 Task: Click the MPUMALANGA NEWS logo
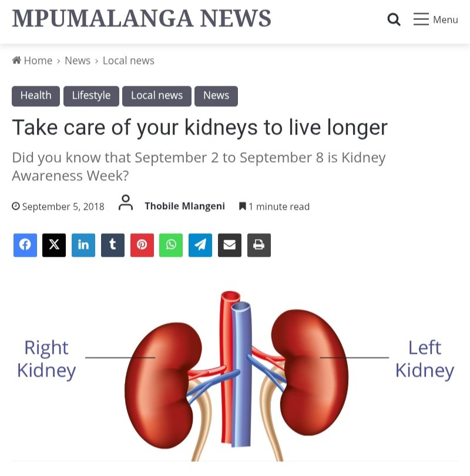click(x=141, y=18)
